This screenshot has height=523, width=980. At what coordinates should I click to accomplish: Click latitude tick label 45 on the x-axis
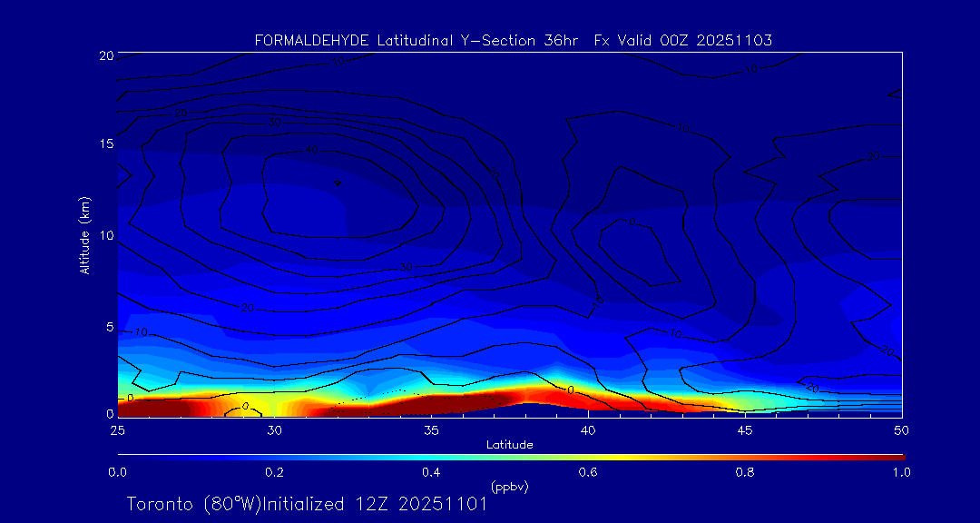[x=745, y=429]
